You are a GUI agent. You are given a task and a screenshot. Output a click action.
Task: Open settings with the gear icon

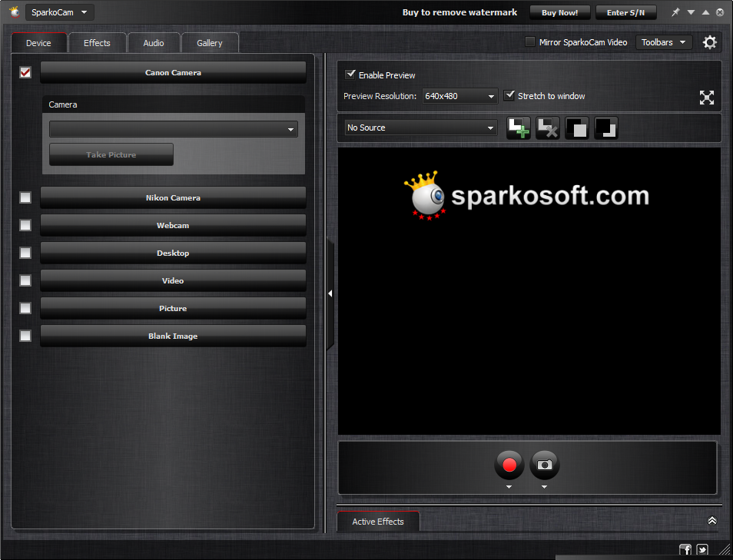(710, 42)
